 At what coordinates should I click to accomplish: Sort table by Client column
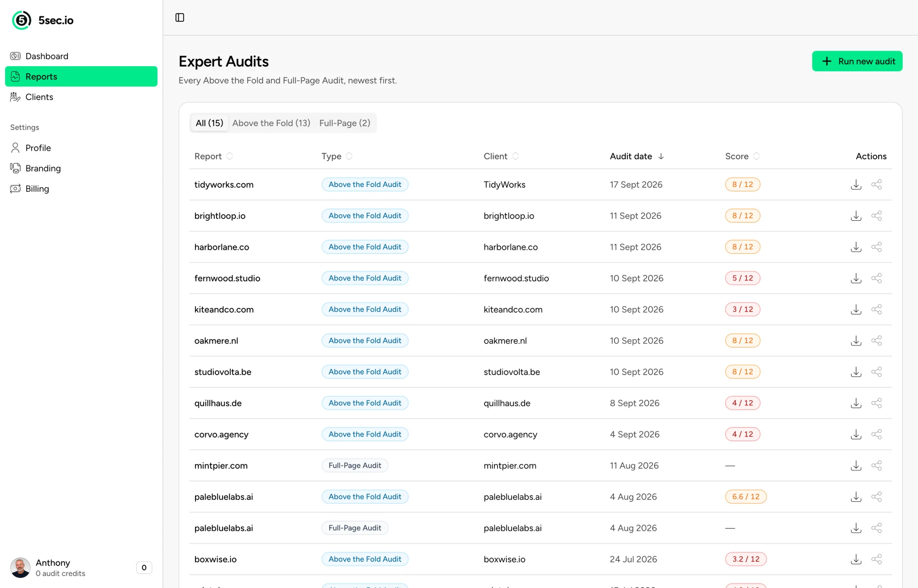pos(501,156)
